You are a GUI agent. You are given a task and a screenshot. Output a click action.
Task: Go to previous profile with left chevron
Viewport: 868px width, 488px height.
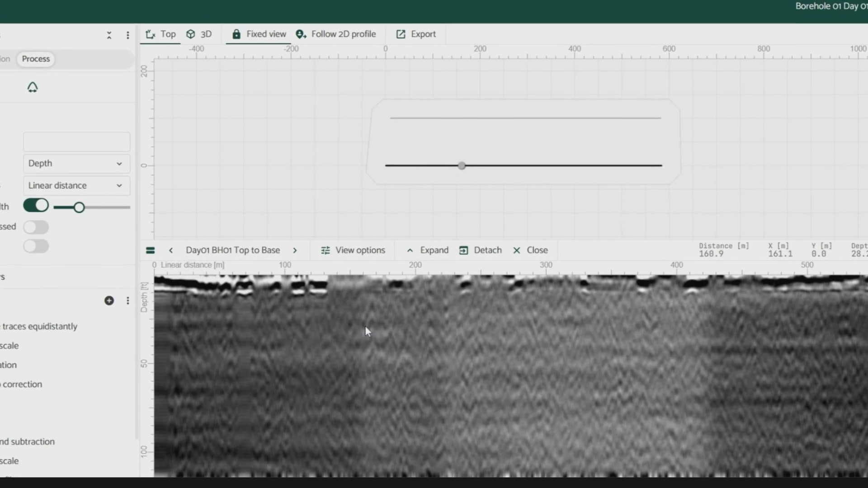[171, 250]
